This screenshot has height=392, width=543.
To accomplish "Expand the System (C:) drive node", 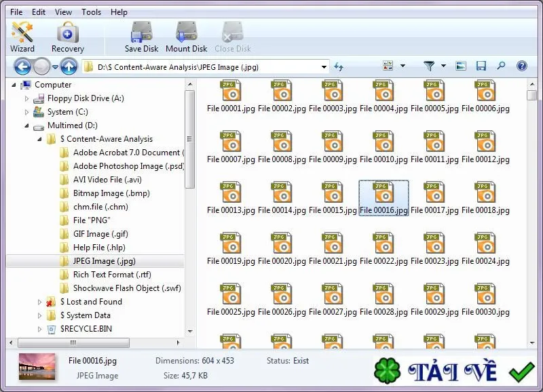I will 26,112.
